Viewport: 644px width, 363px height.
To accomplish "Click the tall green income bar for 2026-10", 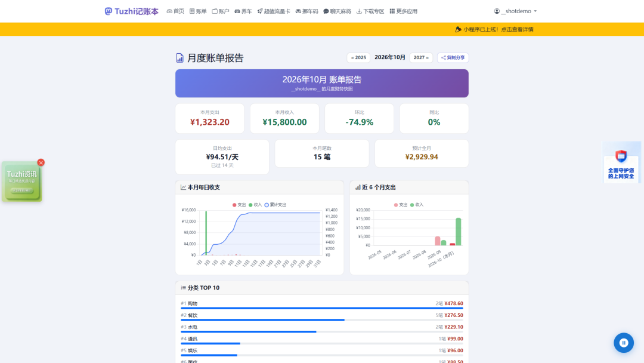I will click(459, 232).
